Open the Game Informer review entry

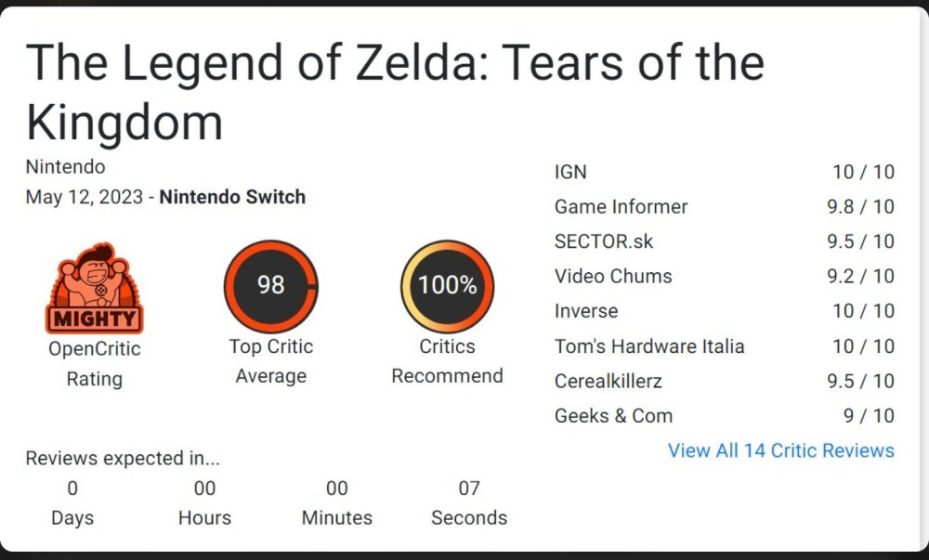[x=724, y=206]
